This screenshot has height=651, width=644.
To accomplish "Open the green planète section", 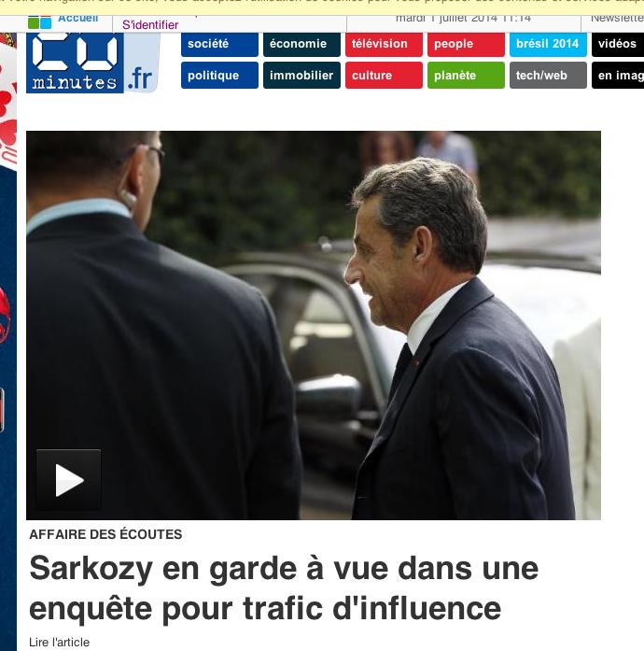I will click(466, 75).
